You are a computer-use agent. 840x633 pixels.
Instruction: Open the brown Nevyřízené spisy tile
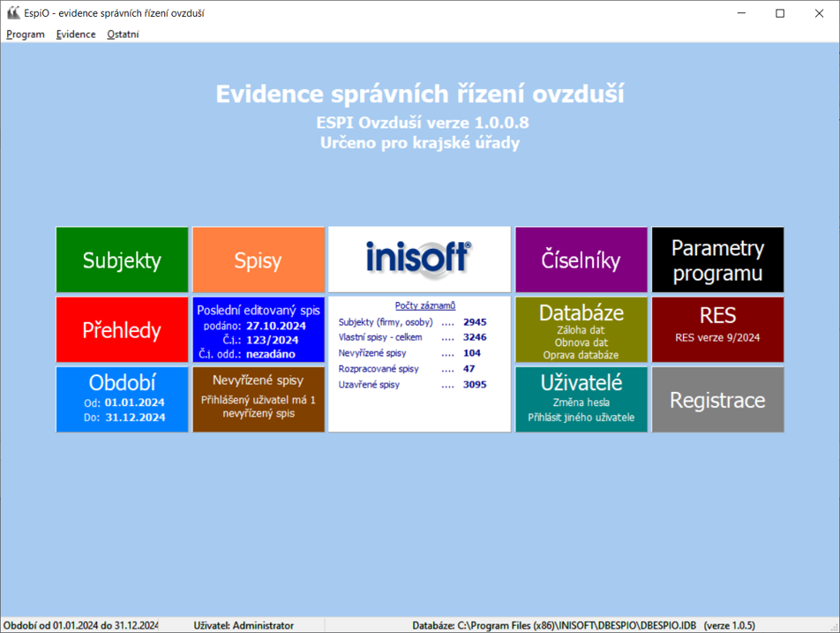coord(259,399)
